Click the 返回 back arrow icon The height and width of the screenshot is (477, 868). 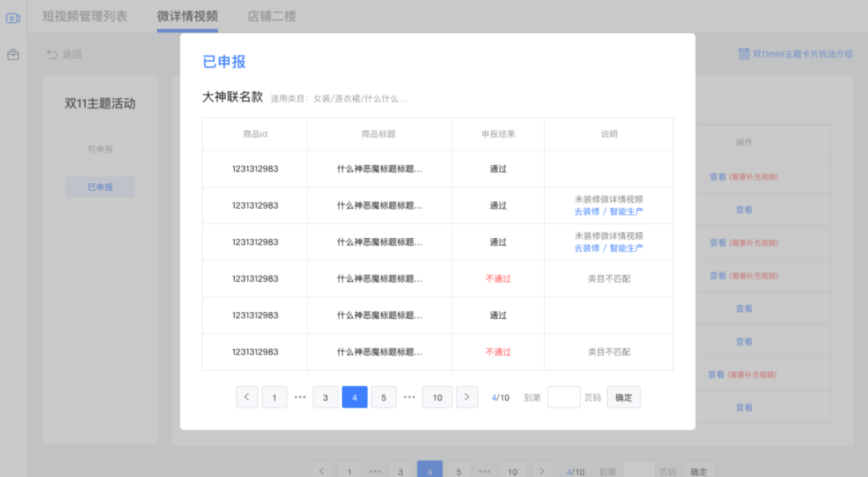(x=52, y=54)
